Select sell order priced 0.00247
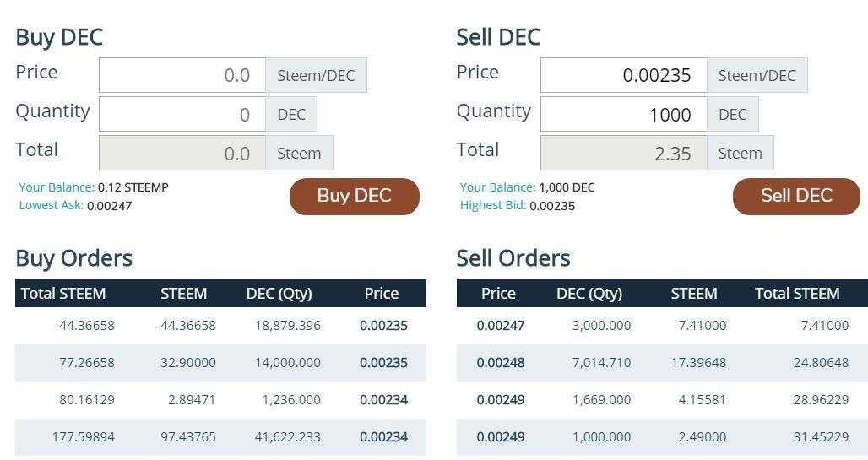This screenshot has width=868, height=460. point(662,326)
